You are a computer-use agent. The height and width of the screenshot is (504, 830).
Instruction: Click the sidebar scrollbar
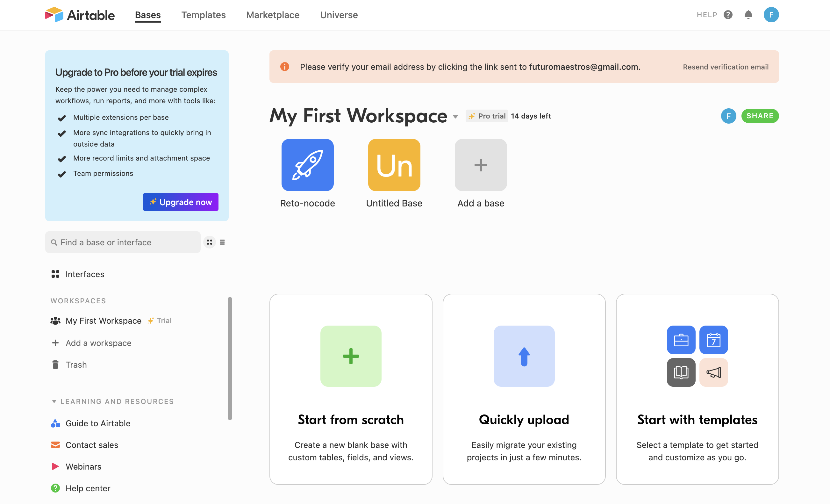point(230,358)
